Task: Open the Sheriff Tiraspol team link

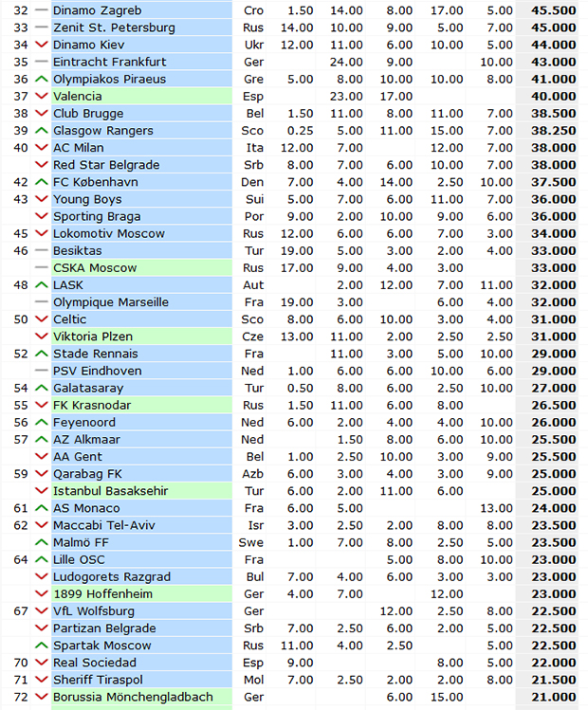Action: [x=98, y=680]
